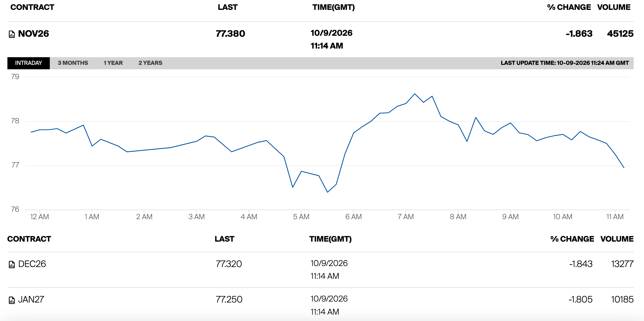Click the NOV26 last price 77.380

(230, 34)
